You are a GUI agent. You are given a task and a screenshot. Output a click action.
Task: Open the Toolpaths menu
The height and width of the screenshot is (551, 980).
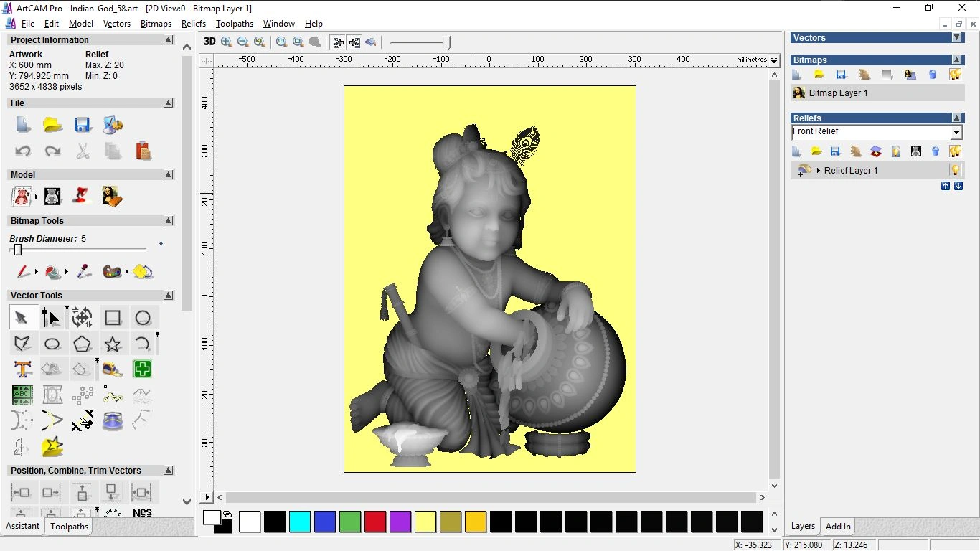234,24
